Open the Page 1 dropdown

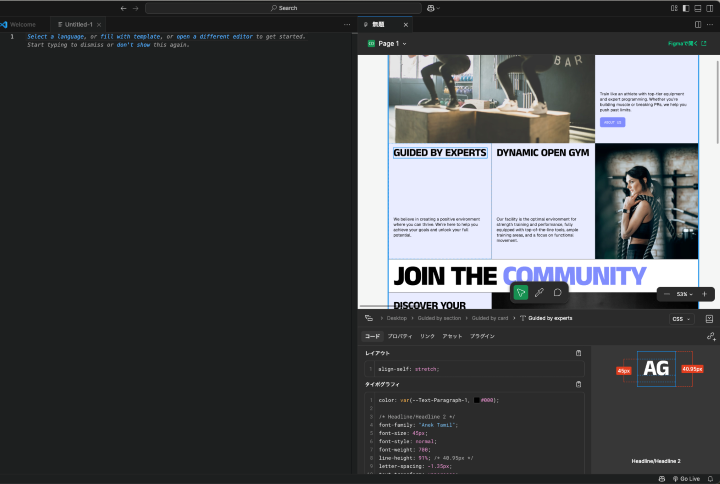(387, 44)
